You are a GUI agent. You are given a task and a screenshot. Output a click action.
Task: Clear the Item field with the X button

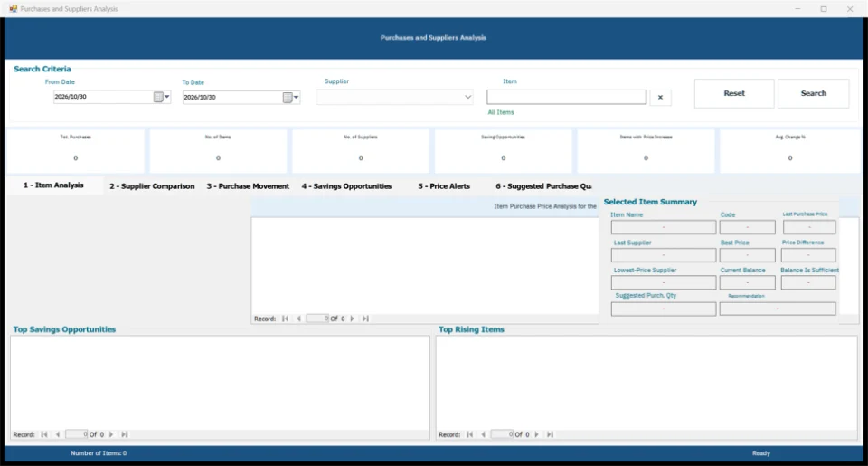(660, 98)
